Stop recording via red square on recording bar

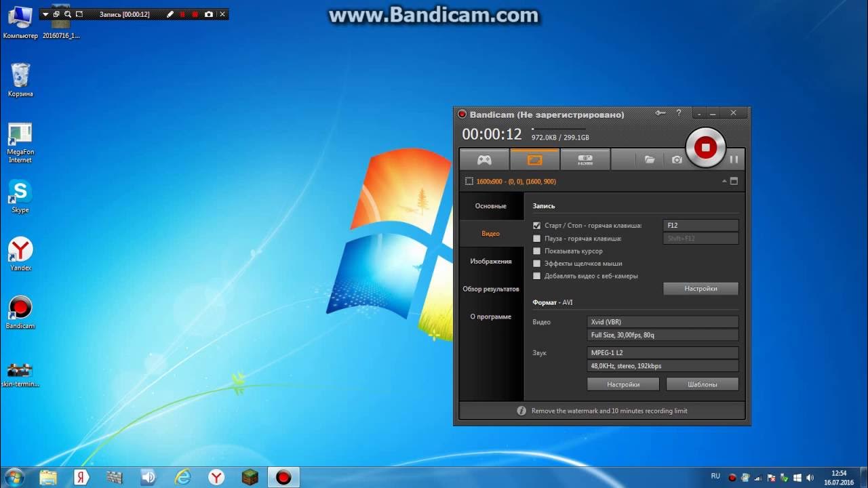[182, 14]
